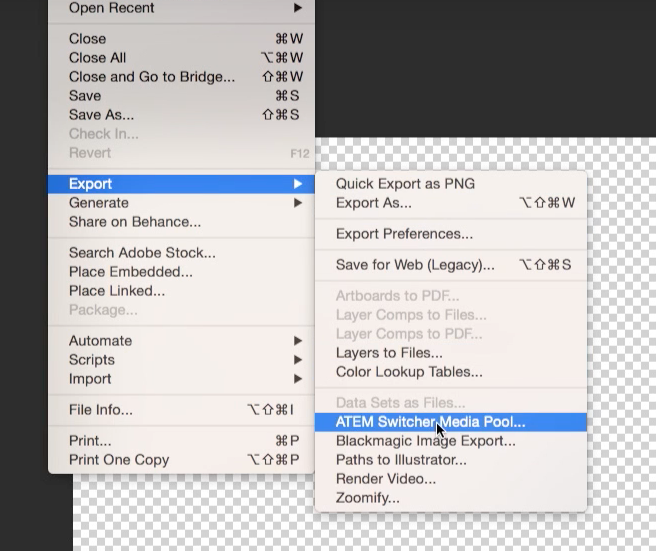Expand the Import submenu

[x=181, y=379]
